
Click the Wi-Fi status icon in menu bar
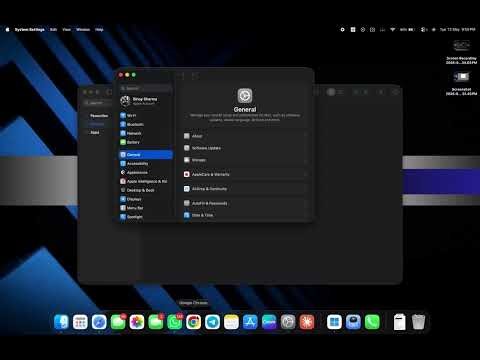393,30
